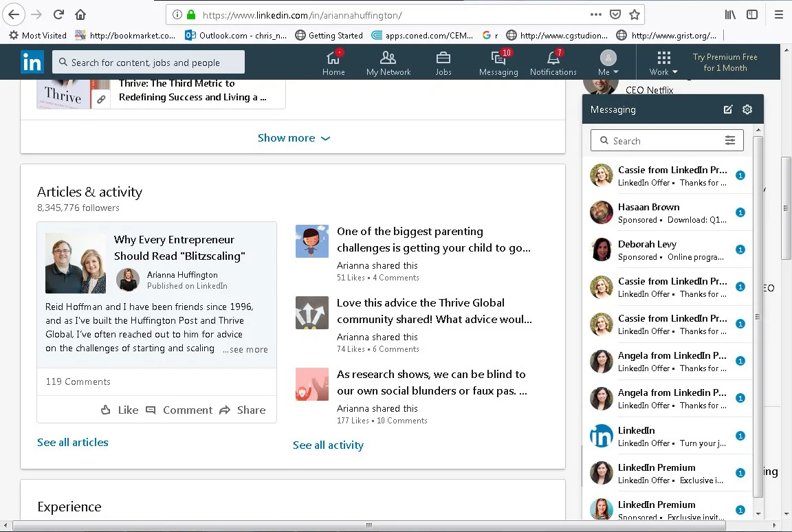Open Deborah Levy message conversation
This screenshot has height=532, width=792.
pyautogui.click(x=667, y=250)
